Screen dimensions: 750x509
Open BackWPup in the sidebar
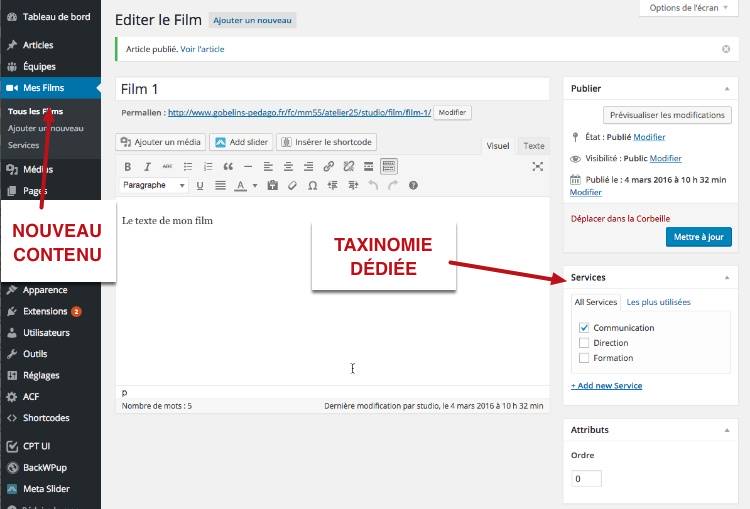(x=50, y=468)
